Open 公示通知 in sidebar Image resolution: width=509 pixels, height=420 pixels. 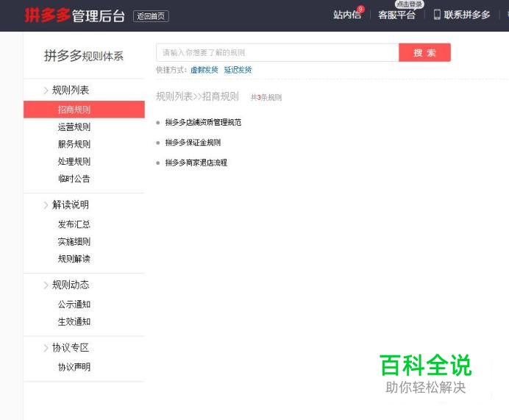pos(74,305)
